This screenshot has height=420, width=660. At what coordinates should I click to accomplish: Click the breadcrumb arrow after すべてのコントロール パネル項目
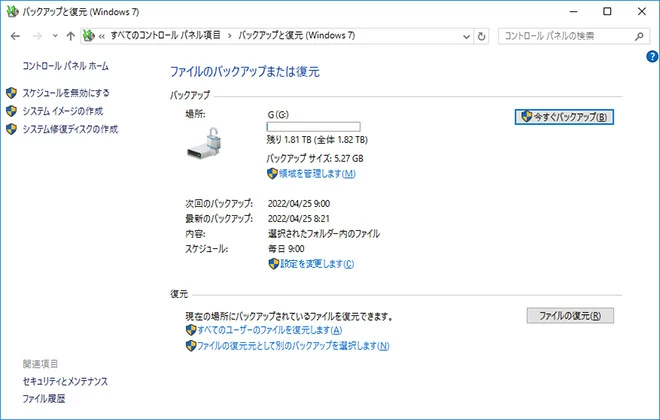229,36
